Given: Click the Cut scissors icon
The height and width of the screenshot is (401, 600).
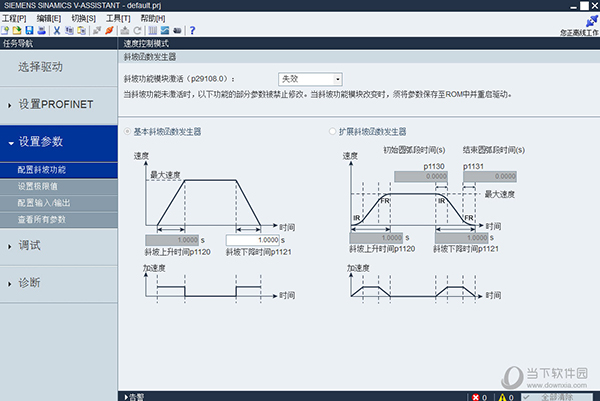Looking at the screenshot, I should click(57, 31).
